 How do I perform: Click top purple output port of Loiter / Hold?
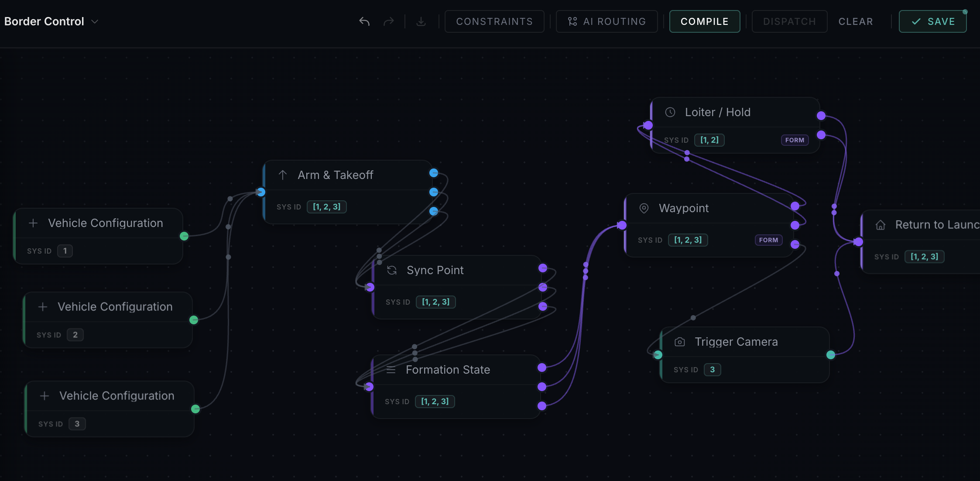pos(821,116)
